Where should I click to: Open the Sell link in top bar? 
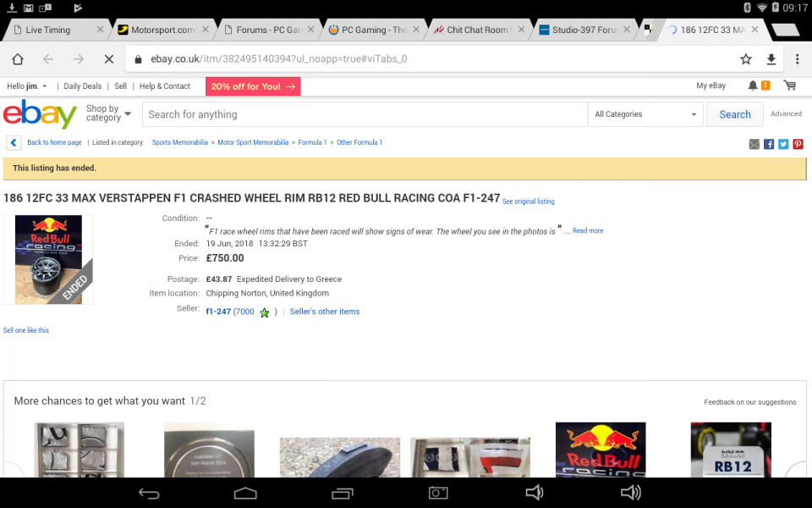coord(120,86)
